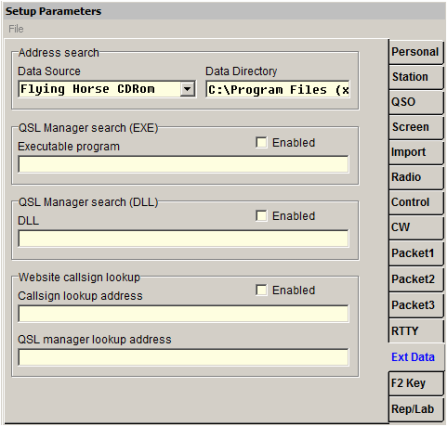This screenshot has width=447, height=426.
Task: Open the QSO tab
Action: (x=416, y=102)
